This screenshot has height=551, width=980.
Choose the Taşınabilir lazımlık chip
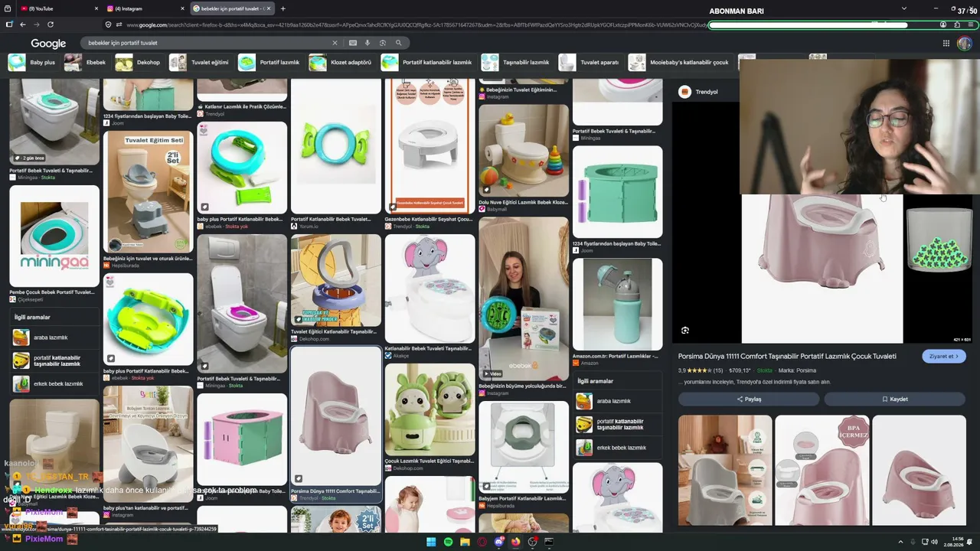516,62
